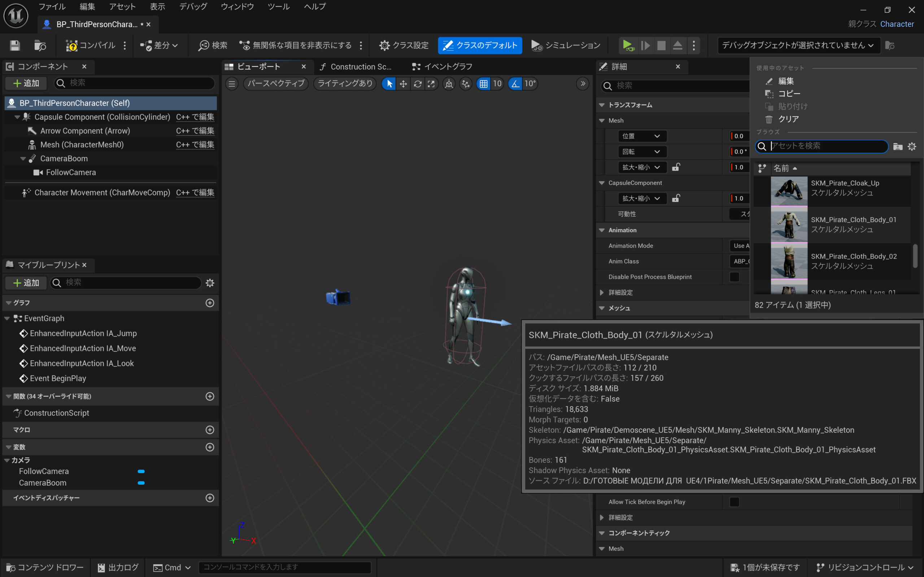Toggle the grid snapping icon
The width and height of the screenshot is (924, 577).
coord(483,84)
